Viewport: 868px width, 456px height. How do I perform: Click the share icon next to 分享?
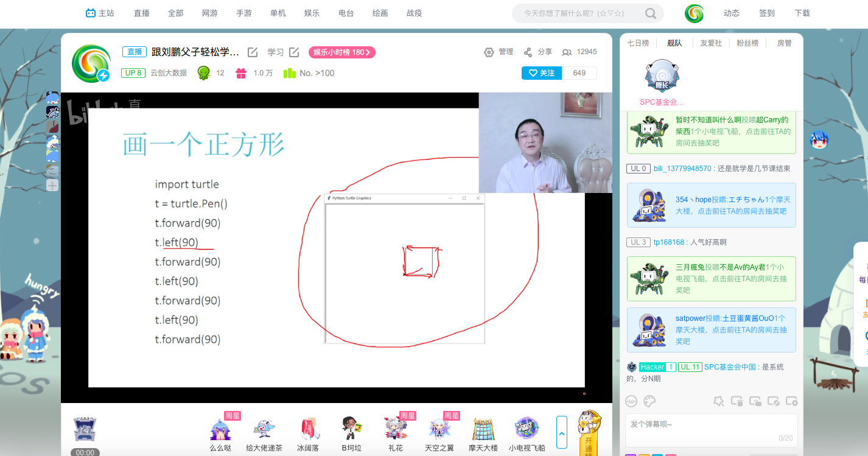coord(528,52)
